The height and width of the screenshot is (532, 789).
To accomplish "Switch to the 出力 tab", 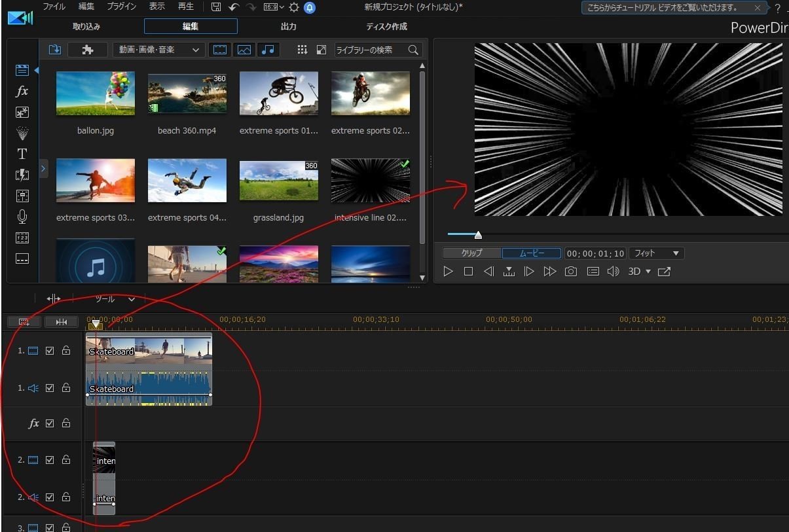I will 288,27.
